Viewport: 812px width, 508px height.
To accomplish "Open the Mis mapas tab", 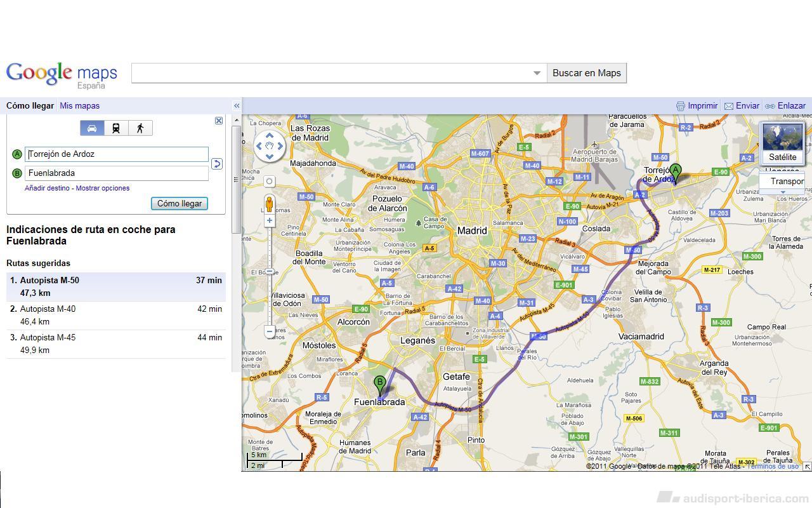I will [79, 106].
